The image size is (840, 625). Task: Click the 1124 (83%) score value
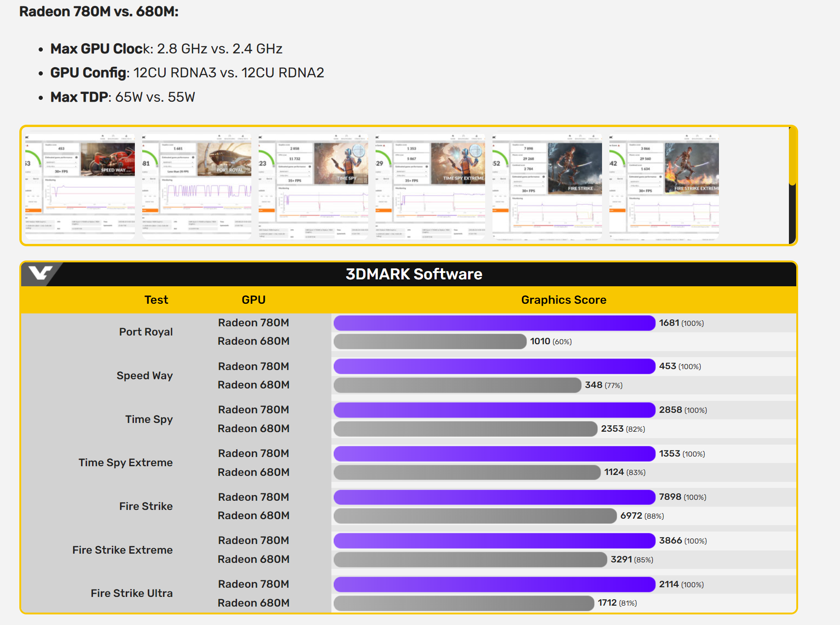625,472
